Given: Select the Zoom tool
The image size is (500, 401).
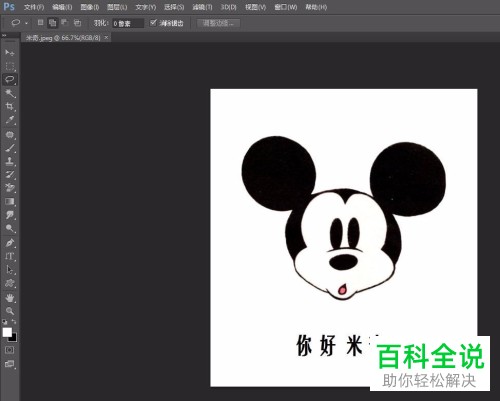Looking at the screenshot, I should pyautogui.click(x=10, y=311).
